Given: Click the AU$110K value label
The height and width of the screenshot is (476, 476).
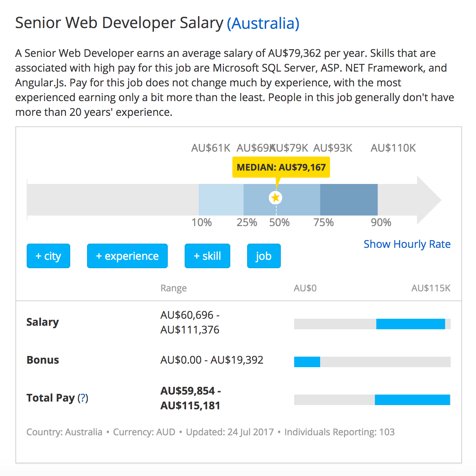Looking at the screenshot, I should pyautogui.click(x=393, y=148).
